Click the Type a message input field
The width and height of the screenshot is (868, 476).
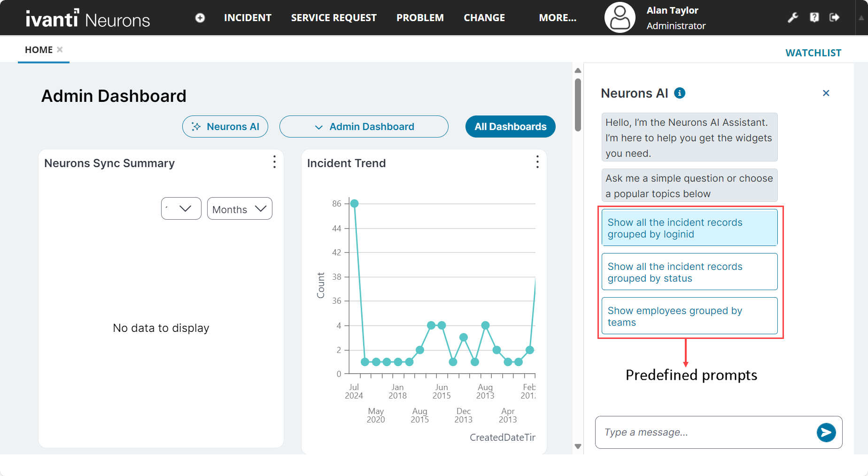pyautogui.click(x=705, y=432)
